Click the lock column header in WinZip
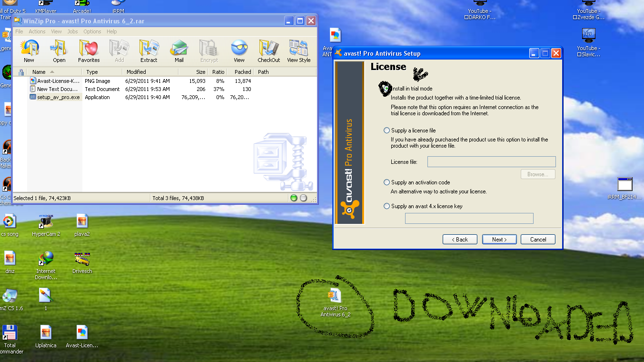The image size is (644, 362). click(x=21, y=72)
